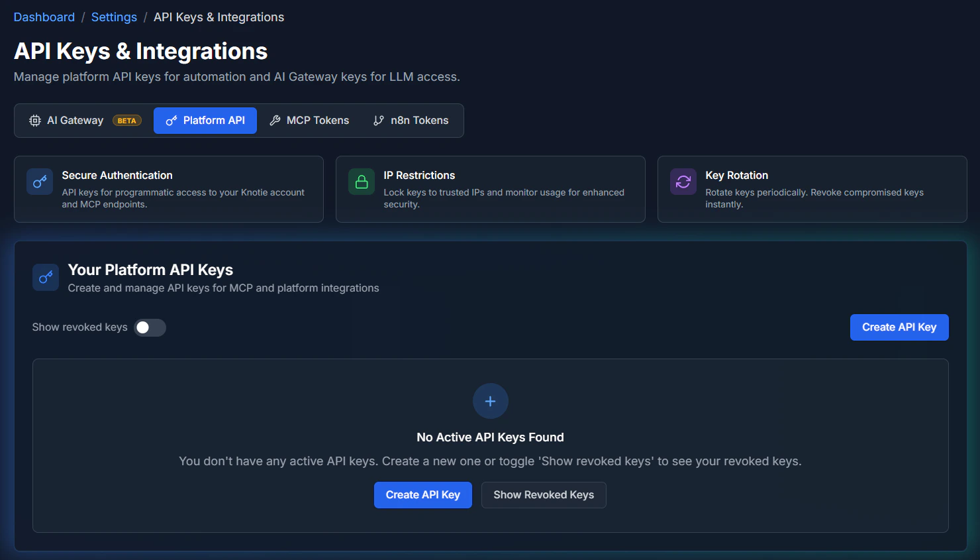Navigate to Dashboard via breadcrumb
The width and height of the screenshot is (980, 560).
coord(44,17)
